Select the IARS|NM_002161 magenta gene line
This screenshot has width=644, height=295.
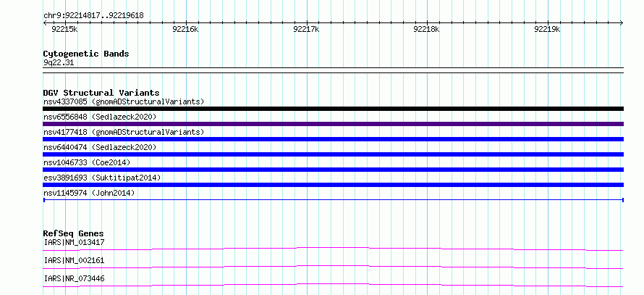click(333, 267)
